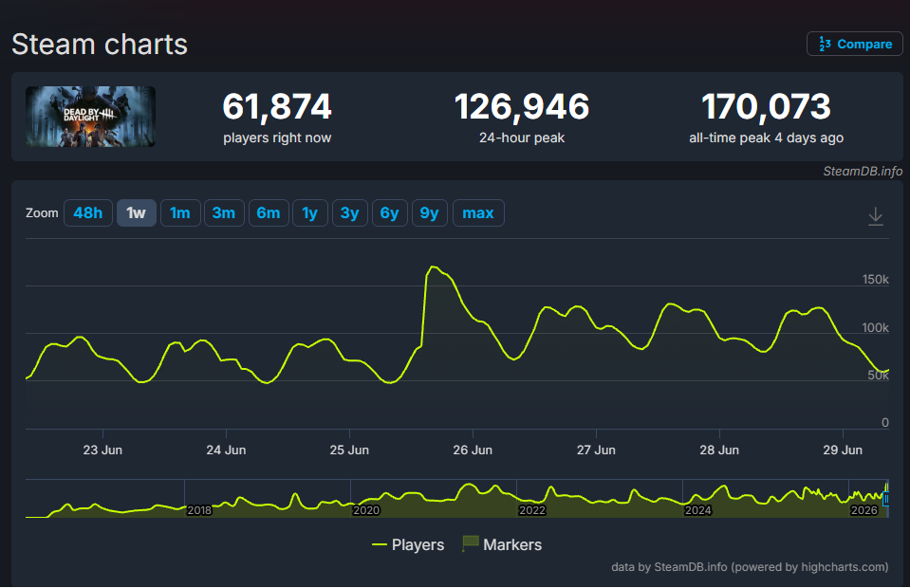Switch zoom to 1m
The width and height of the screenshot is (910, 588).
[x=180, y=212]
